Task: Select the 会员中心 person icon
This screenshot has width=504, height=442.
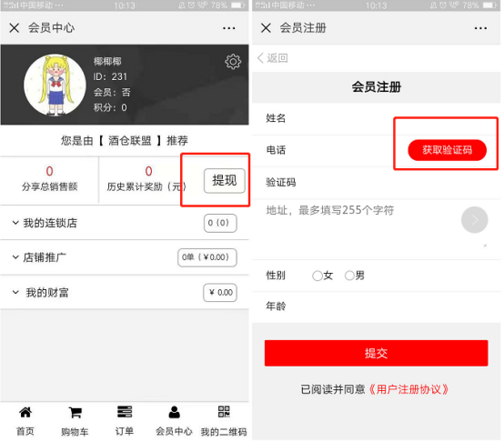Action: coord(174,412)
